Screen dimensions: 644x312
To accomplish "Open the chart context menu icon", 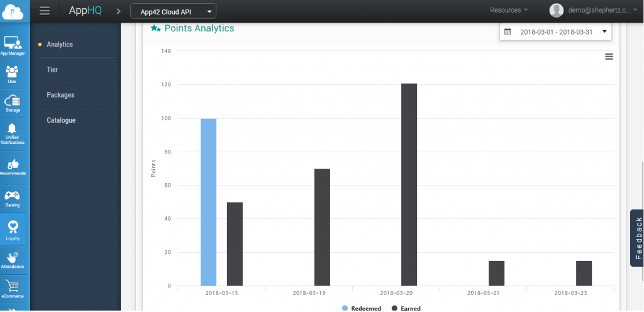I will (x=609, y=57).
